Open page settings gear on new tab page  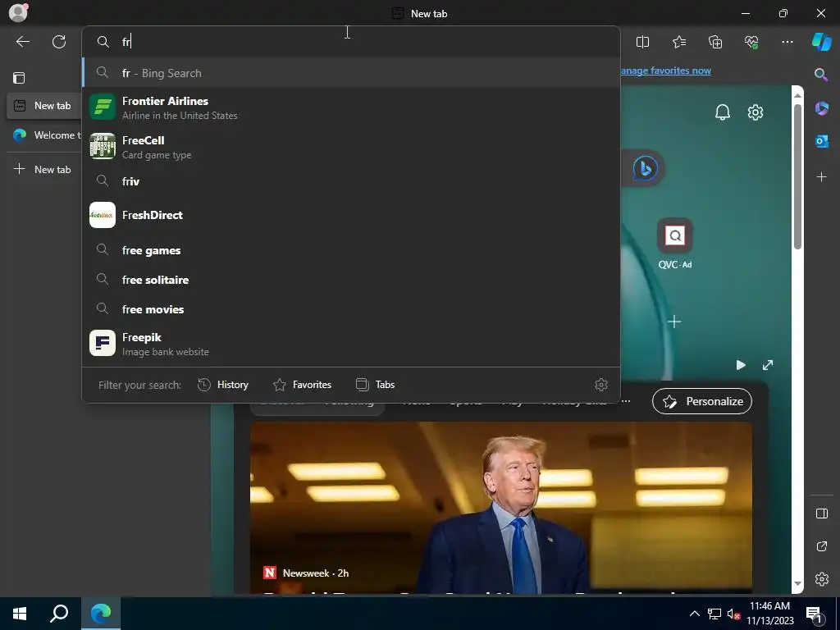coord(756,112)
